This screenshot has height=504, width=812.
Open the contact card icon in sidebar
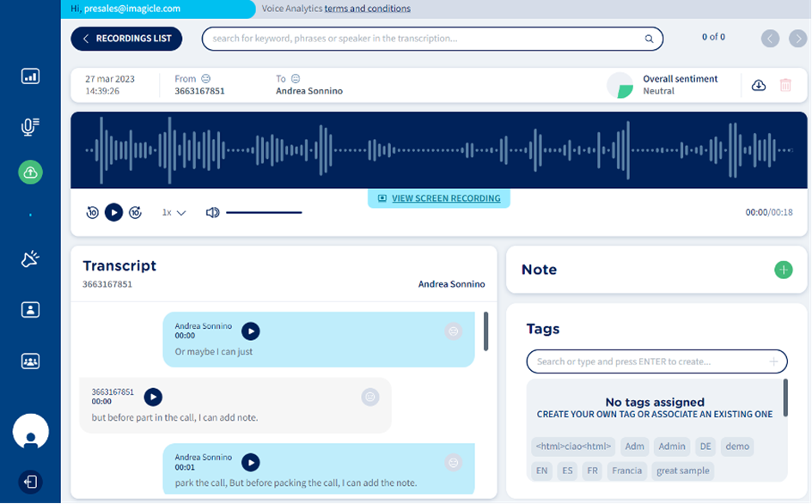coord(30,310)
